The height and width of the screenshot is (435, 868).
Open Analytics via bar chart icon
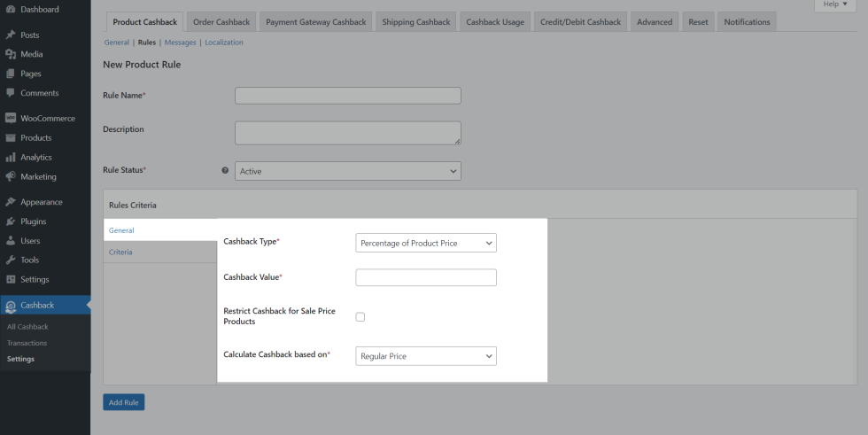pyautogui.click(x=11, y=158)
